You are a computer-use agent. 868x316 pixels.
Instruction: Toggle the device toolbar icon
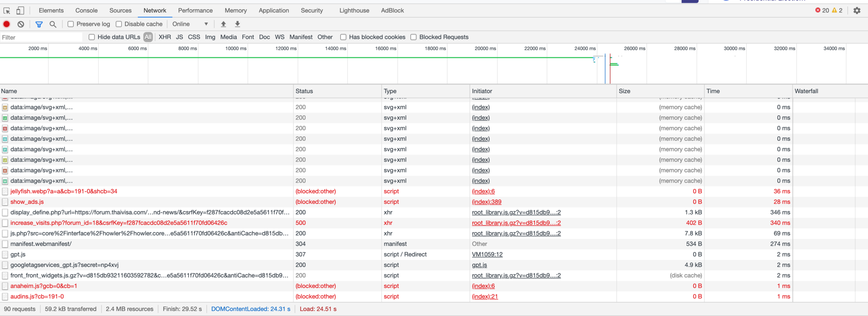pyautogui.click(x=20, y=11)
